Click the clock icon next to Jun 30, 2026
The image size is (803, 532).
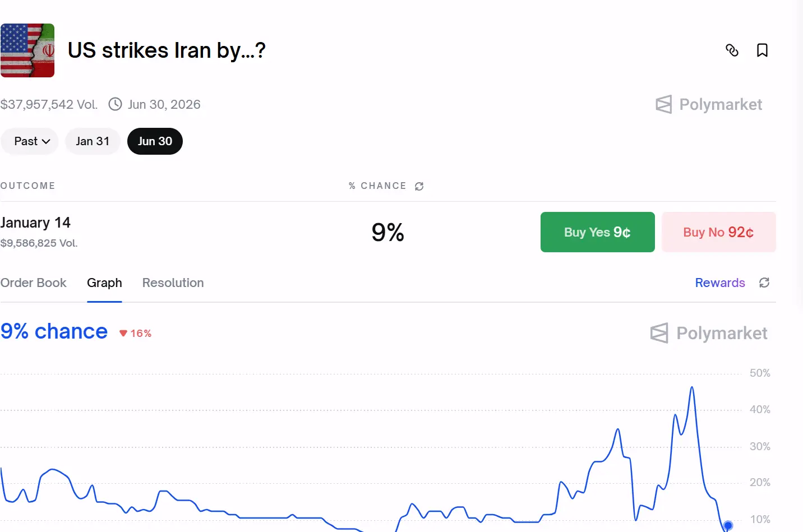click(x=116, y=104)
